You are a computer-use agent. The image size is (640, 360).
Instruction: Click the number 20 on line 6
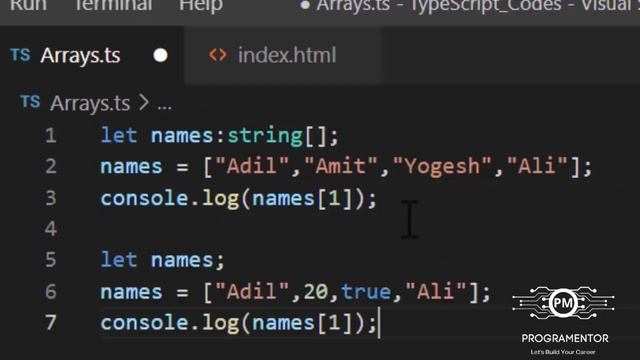point(316,292)
